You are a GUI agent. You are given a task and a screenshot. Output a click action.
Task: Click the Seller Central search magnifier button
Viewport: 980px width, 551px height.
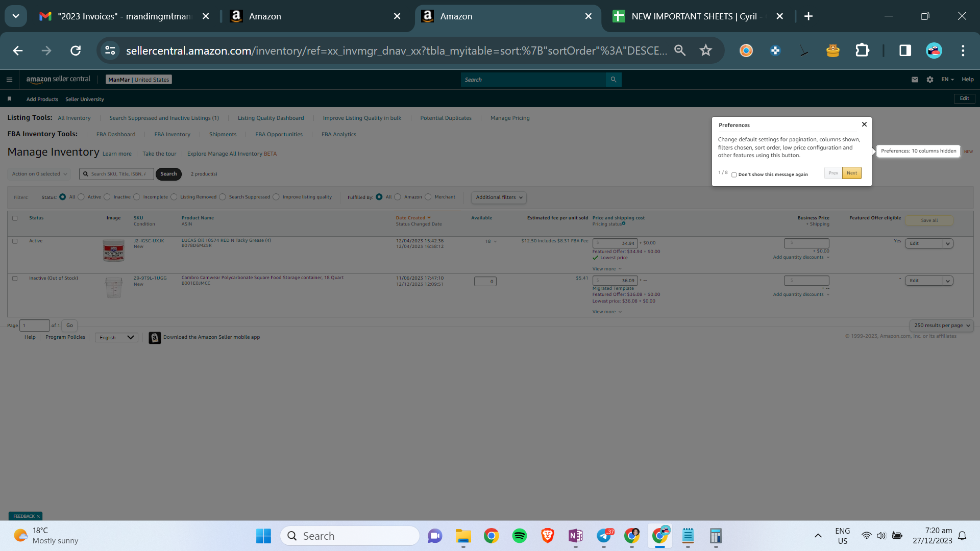[x=614, y=80]
